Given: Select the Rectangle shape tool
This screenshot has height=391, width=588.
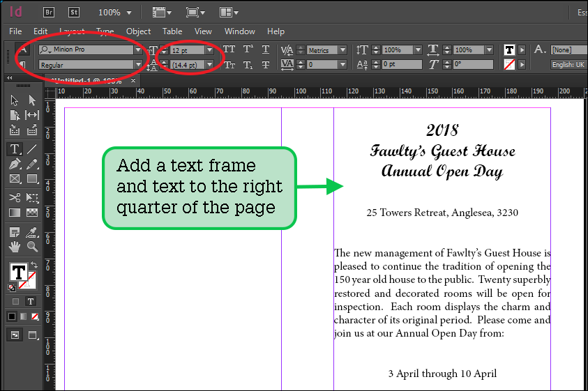Looking at the screenshot, I should click(32, 179).
